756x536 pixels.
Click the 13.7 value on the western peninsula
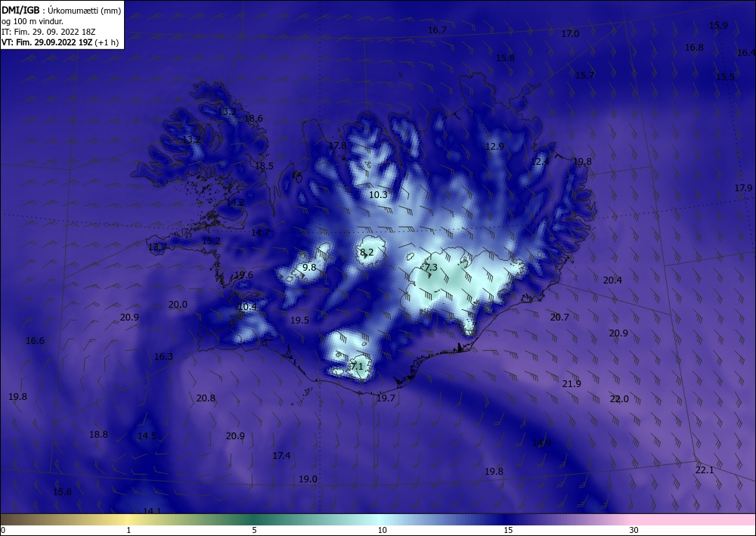(x=158, y=247)
